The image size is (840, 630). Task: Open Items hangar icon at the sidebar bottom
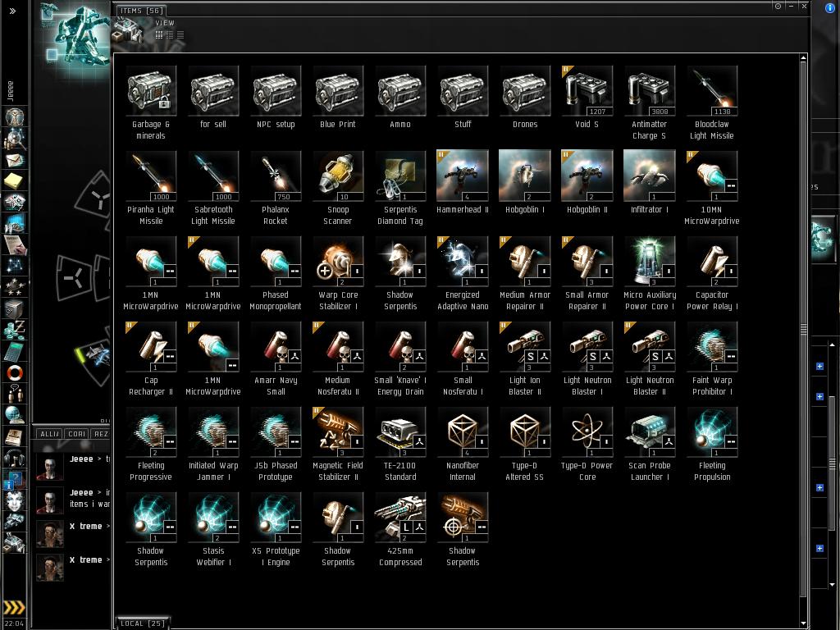coord(15,543)
